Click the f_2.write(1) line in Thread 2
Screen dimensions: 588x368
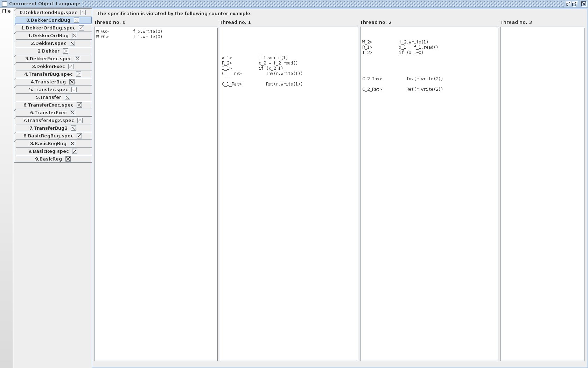[x=414, y=42]
